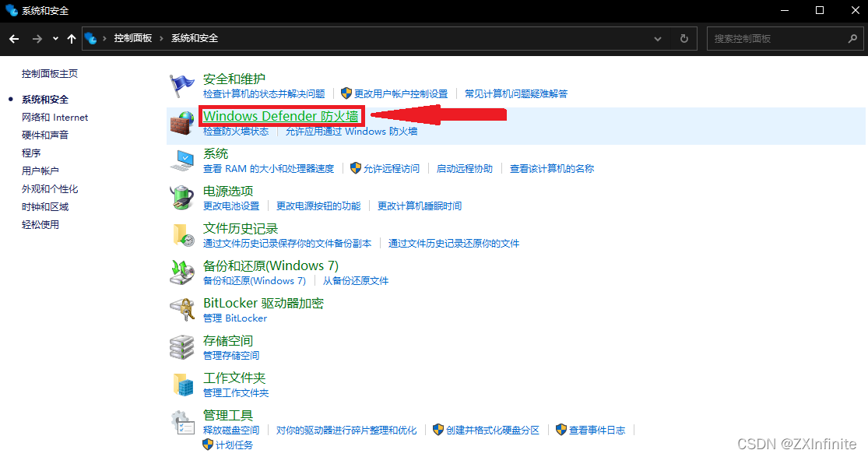The height and width of the screenshot is (457, 868).
Task: Open the 文件历史记录 heading link
Action: click(x=241, y=228)
